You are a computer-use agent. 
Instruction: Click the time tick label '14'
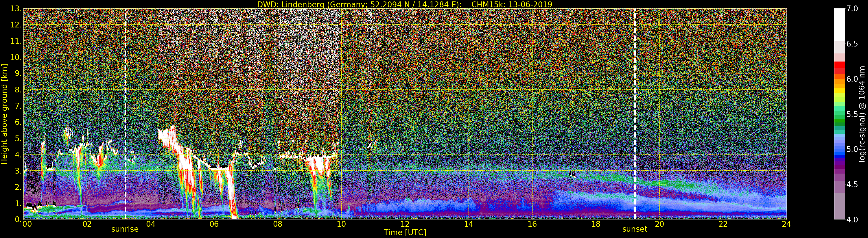coord(468,224)
